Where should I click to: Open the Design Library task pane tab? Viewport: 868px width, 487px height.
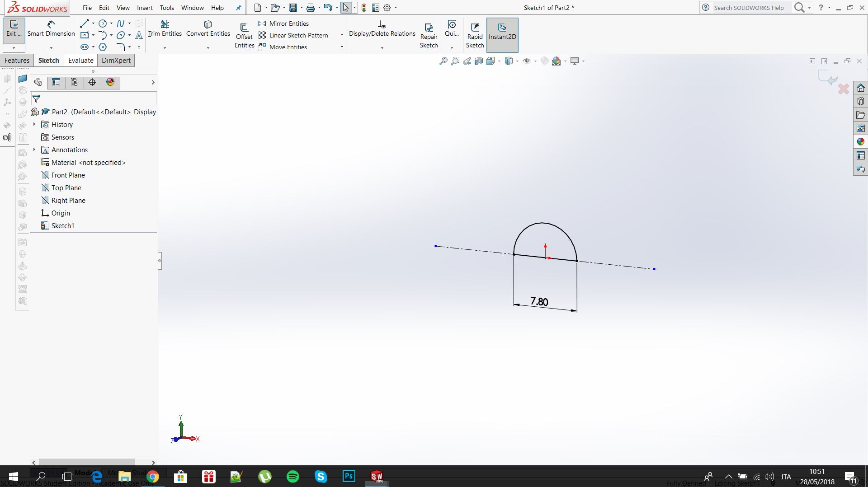[x=860, y=101]
